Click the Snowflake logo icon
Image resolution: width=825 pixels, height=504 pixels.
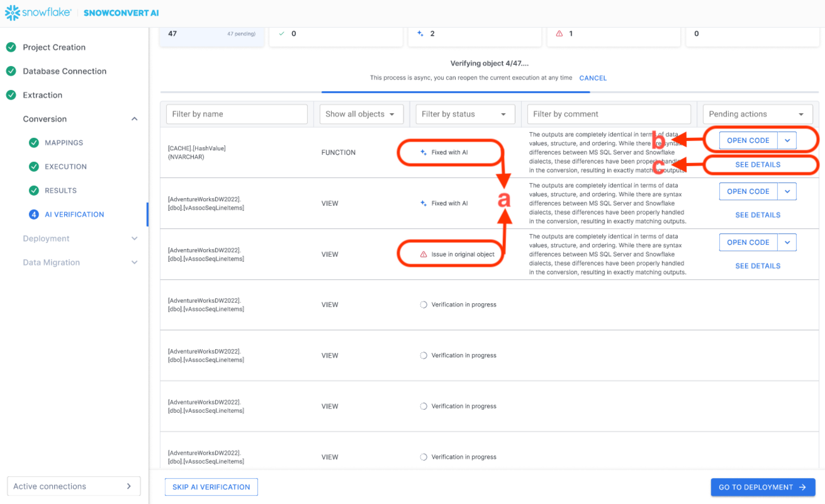coord(12,13)
